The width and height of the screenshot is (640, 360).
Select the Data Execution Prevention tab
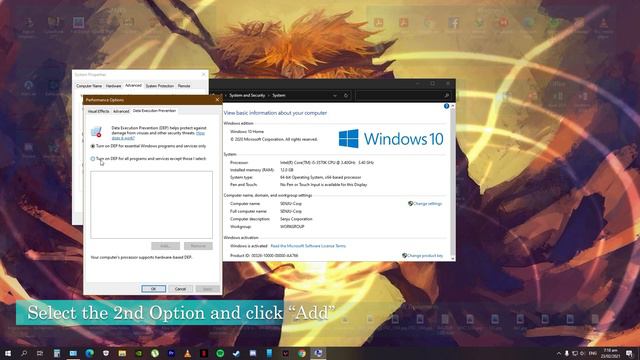pyautogui.click(x=154, y=111)
